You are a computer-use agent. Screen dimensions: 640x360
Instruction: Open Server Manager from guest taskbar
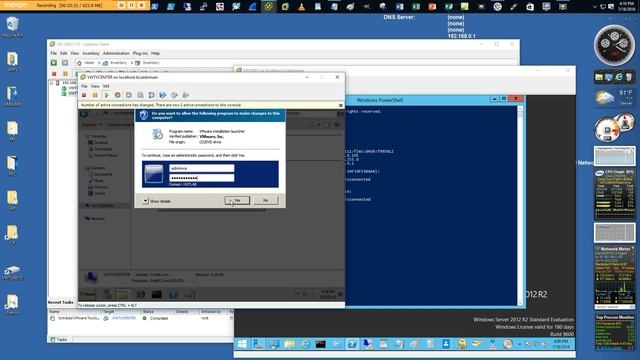click(258, 344)
